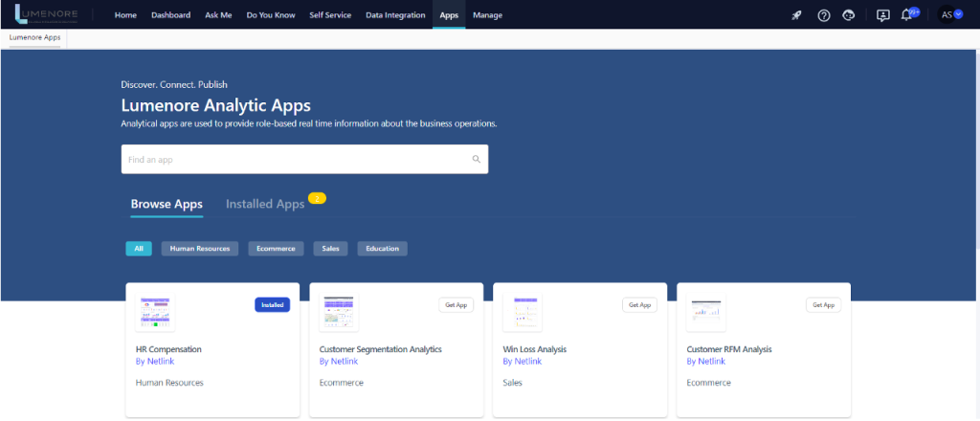Open the support agent headset icon

[x=849, y=15]
